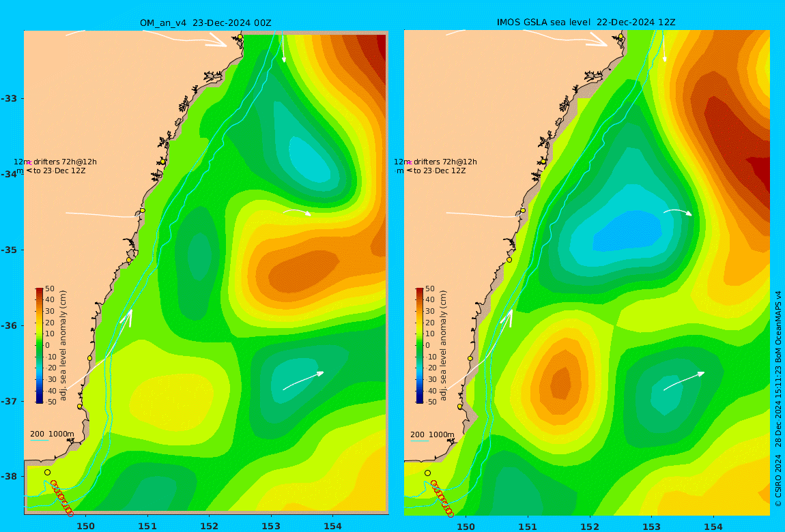785x532 pixels.
Task: Select the -38 latitude axis label
Action: pos(10,477)
